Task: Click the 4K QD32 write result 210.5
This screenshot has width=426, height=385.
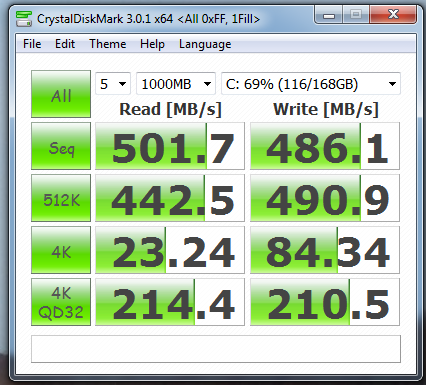Action: coord(325,302)
